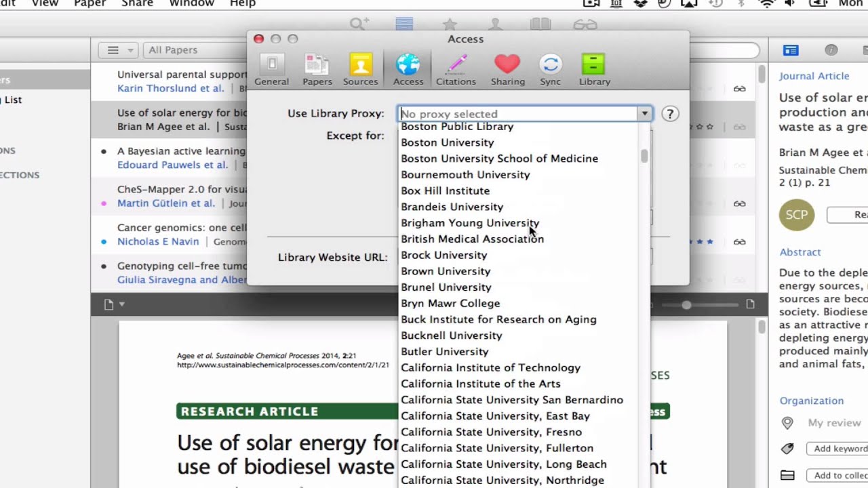Open author link Karin Thorslund et al.
The image size is (868, 488).
(x=171, y=88)
